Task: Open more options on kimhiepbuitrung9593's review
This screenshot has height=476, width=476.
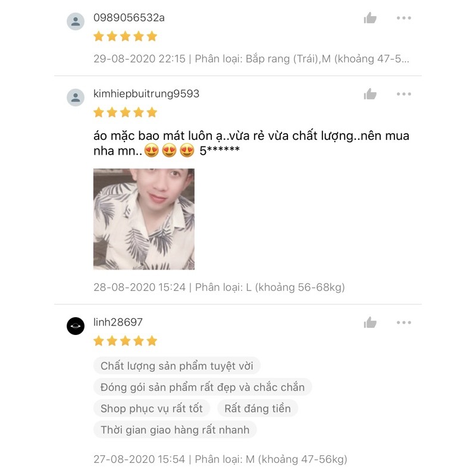Action: (404, 94)
